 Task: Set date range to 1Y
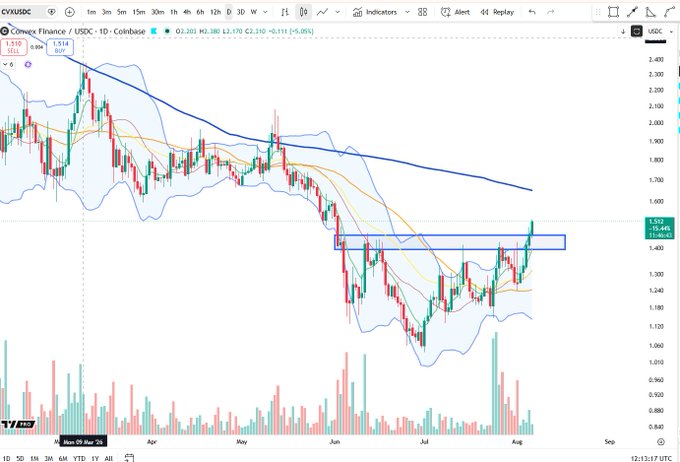point(95,458)
